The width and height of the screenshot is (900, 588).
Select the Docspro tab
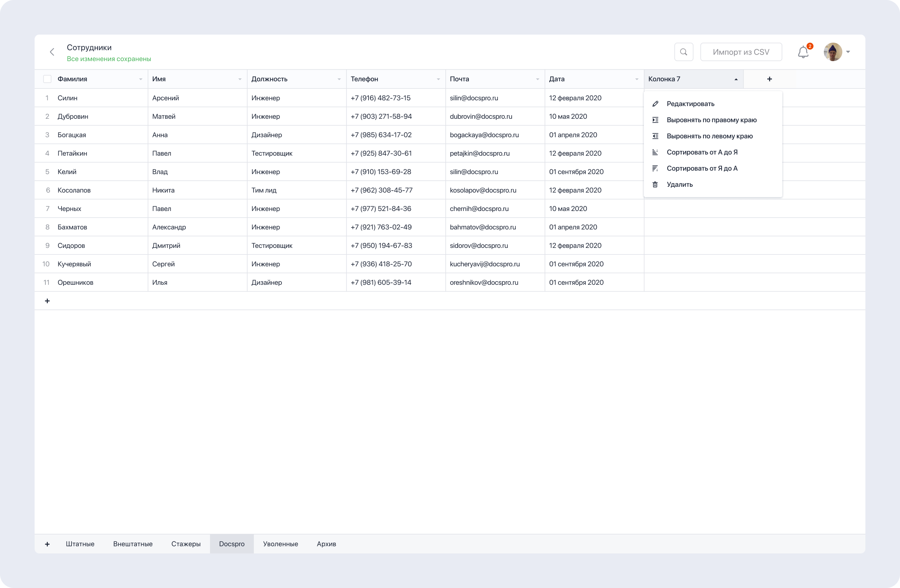(232, 544)
